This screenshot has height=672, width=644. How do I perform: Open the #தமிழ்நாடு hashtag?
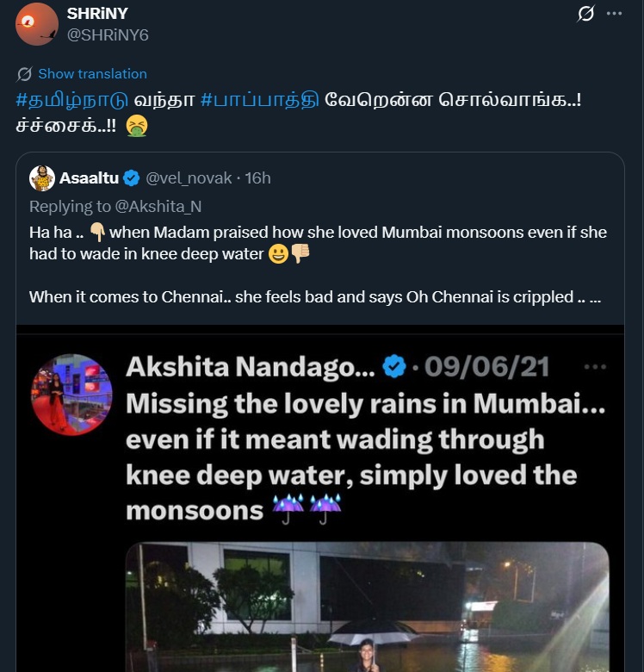pyautogui.click(x=66, y=99)
